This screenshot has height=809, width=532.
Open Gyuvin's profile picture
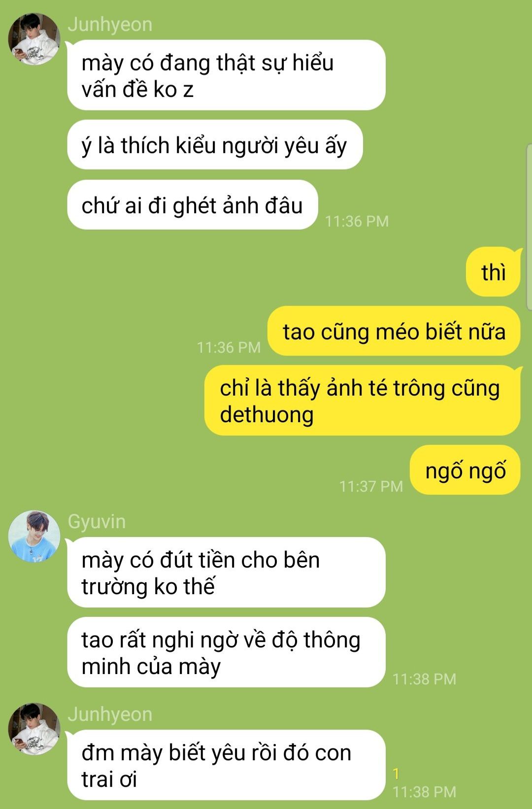click(34, 537)
